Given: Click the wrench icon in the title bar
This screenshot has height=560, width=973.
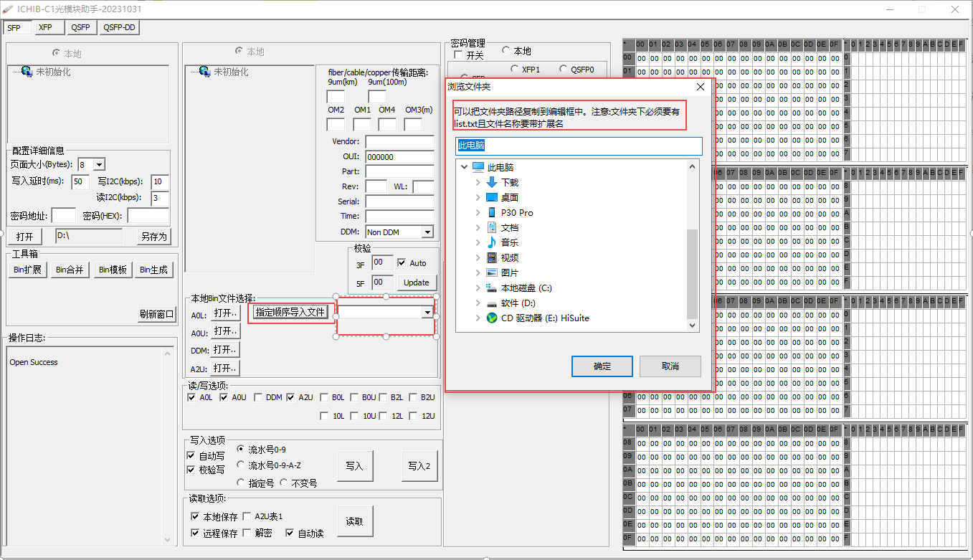Looking at the screenshot, I should (9, 9).
